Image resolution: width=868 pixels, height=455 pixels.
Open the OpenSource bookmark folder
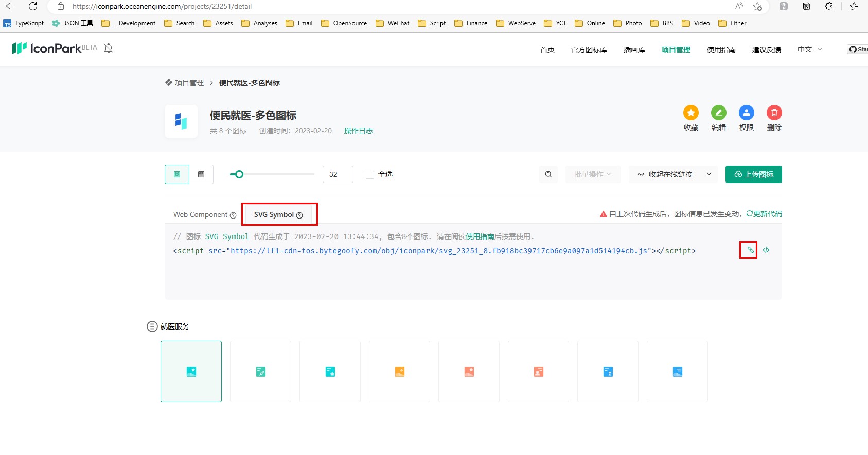coord(344,23)
